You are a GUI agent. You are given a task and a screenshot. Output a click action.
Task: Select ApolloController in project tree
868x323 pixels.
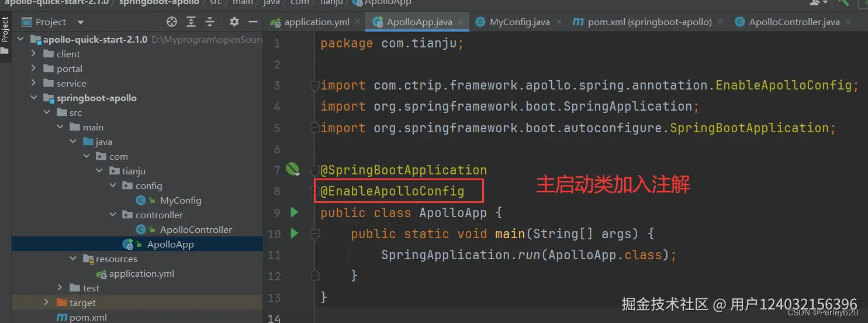[196, 229]
